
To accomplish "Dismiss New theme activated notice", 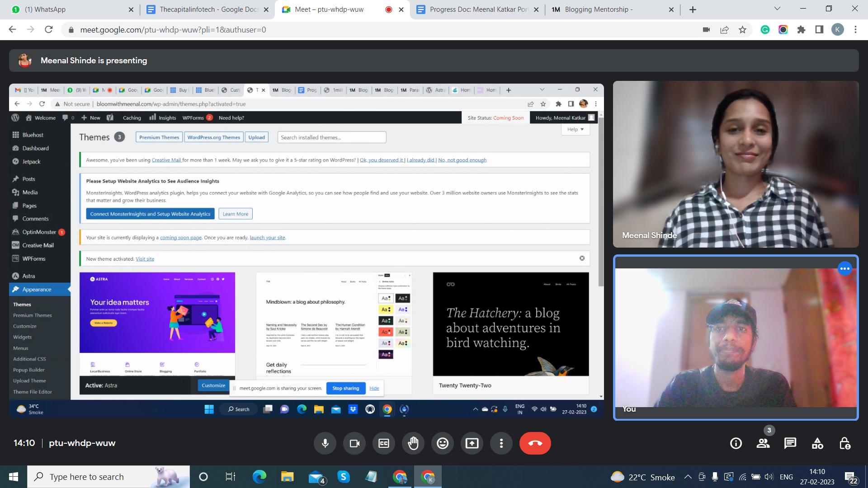I will 582,258.
